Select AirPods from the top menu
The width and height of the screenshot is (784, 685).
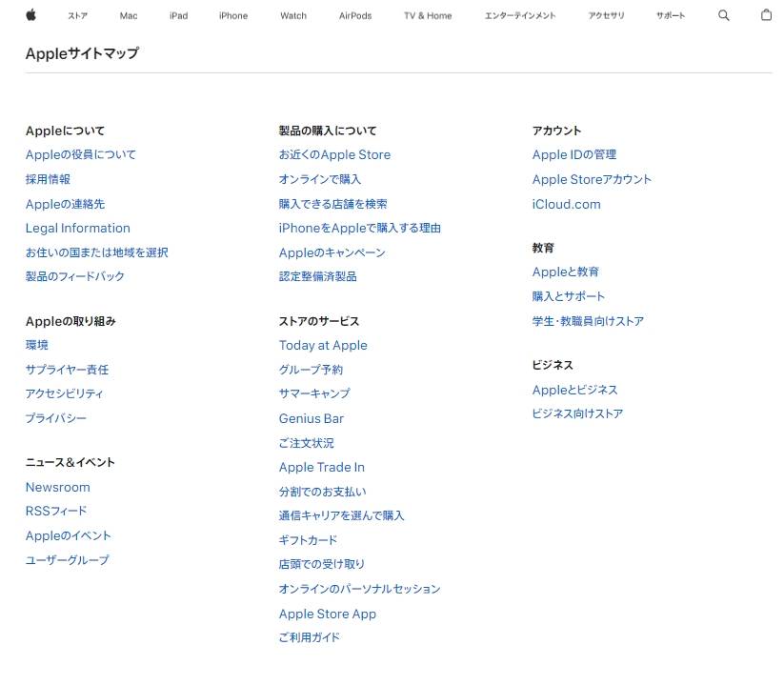click(x=355, y=16)
